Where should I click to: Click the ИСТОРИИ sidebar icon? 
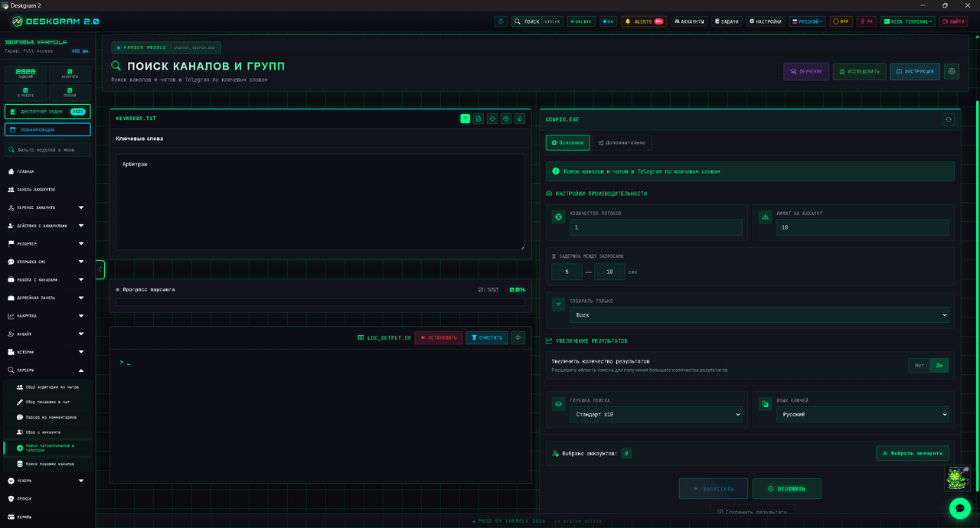(x=11, y=352)
